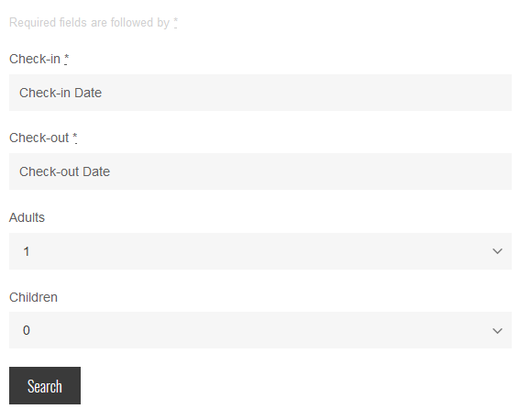The width and height of the screenshot is (520, 420).
Task: Focus the Check-out Date field
Action: click(x=260, y=171)
